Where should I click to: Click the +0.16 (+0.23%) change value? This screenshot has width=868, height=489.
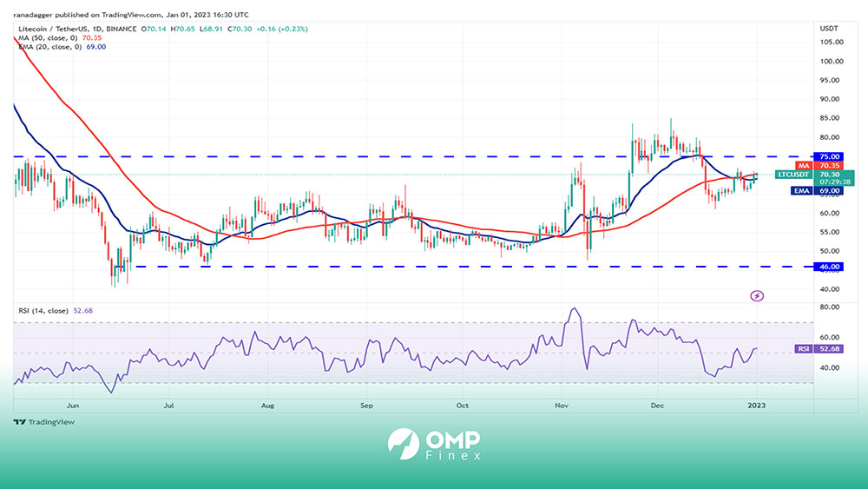coord(282,29)
